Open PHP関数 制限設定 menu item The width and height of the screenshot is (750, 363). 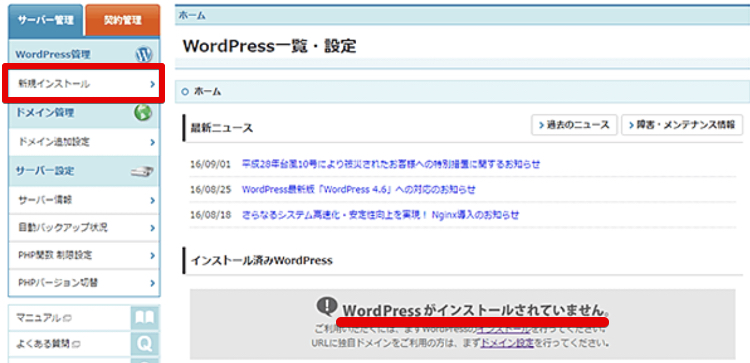pyautogui.click(x=84, y=255)
